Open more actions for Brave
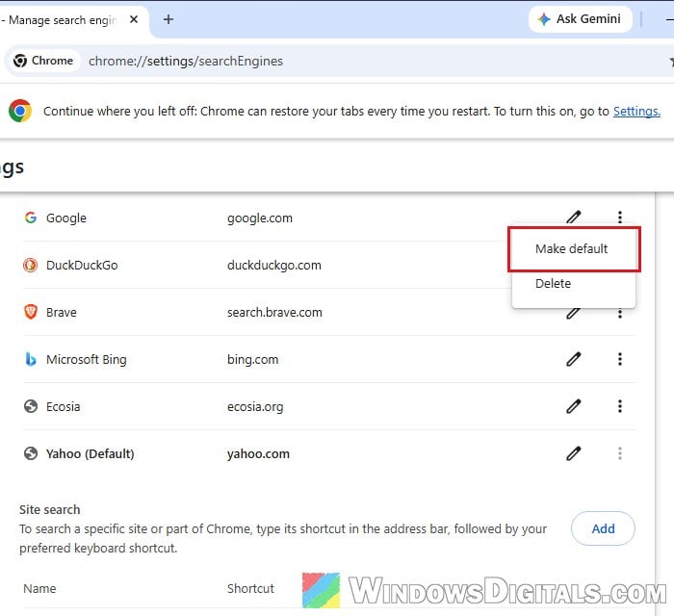This screenshot has height=616, width=674. click(620, 314)
